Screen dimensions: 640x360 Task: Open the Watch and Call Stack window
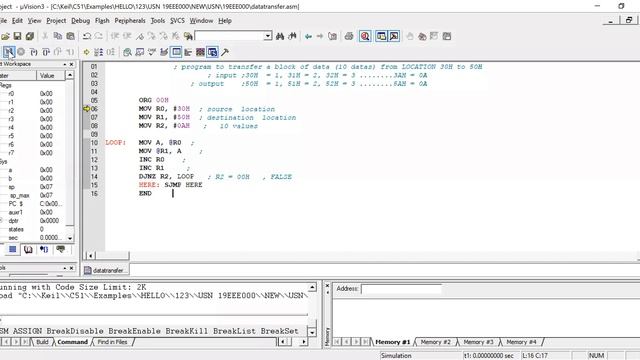[x=140, y=52]
